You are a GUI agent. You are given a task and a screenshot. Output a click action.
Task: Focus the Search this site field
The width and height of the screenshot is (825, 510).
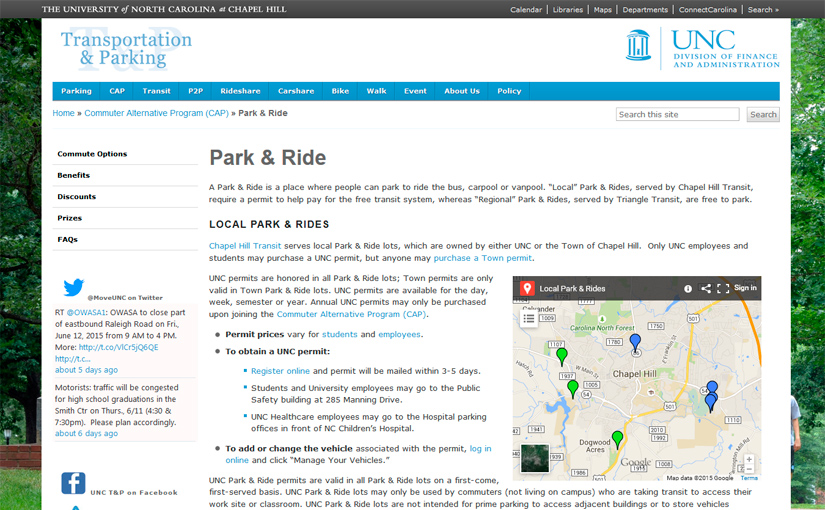(x=677, y=114)
